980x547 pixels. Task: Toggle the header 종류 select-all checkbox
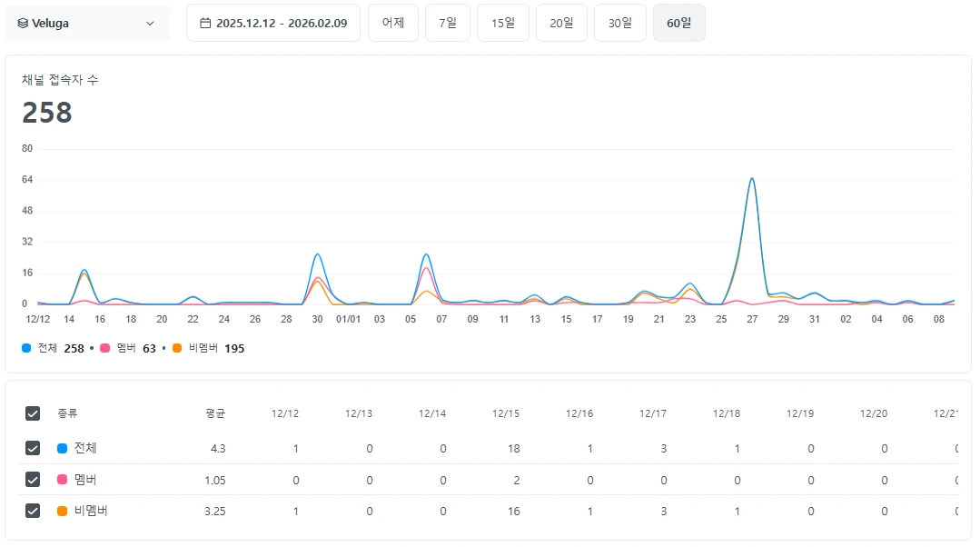pos(33,413)
